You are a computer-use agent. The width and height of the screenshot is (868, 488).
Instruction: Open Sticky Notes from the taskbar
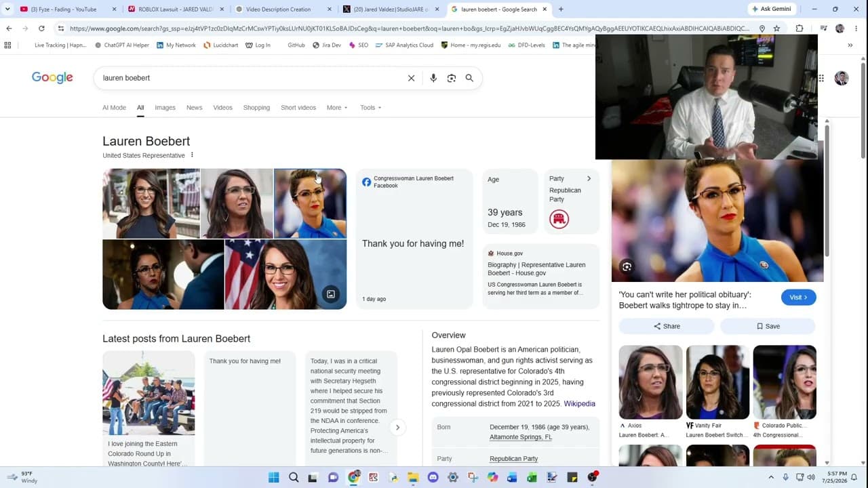click(x=572, y=477)
